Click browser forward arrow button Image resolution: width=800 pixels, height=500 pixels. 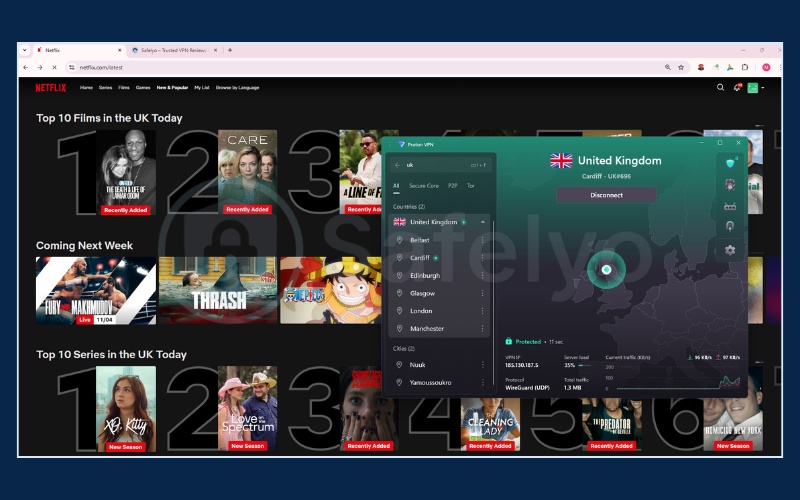(40, 67)
